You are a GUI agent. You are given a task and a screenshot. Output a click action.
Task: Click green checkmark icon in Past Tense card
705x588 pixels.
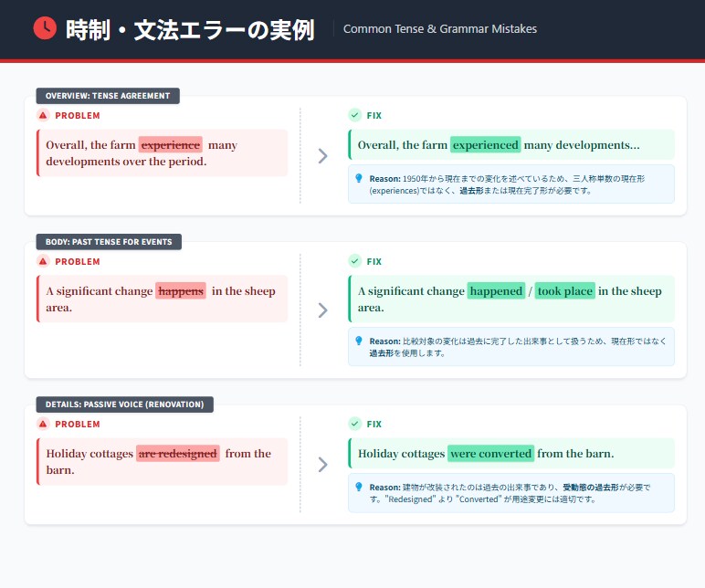click(x=354, y=261)
